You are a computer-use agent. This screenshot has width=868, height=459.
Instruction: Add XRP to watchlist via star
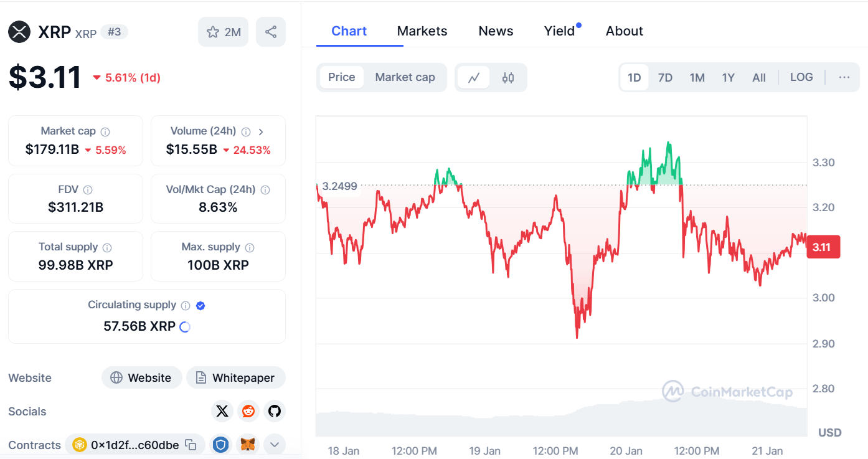point(223,32)
